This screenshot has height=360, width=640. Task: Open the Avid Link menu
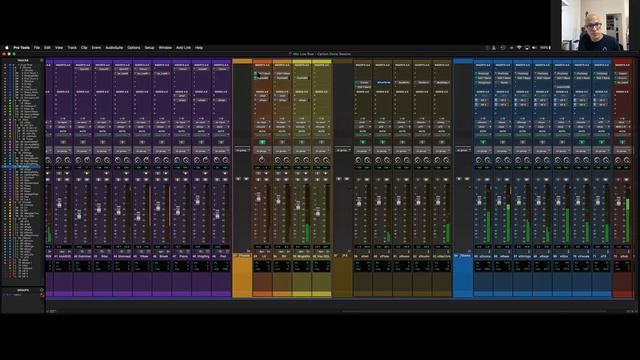[x=183, y=48]
